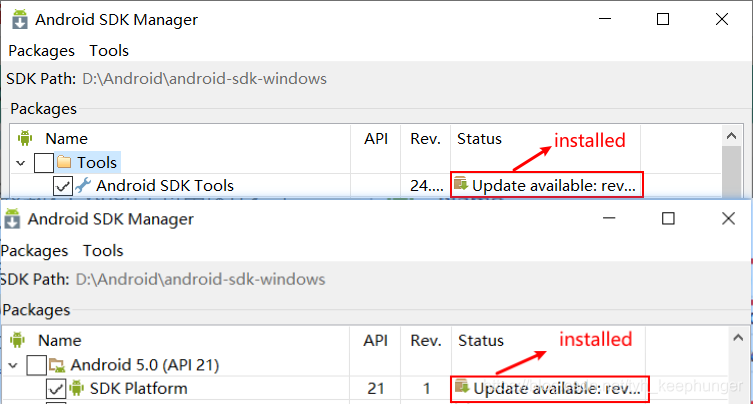
Task: Collapse the Tools tree node
Action: coord(20,163)
